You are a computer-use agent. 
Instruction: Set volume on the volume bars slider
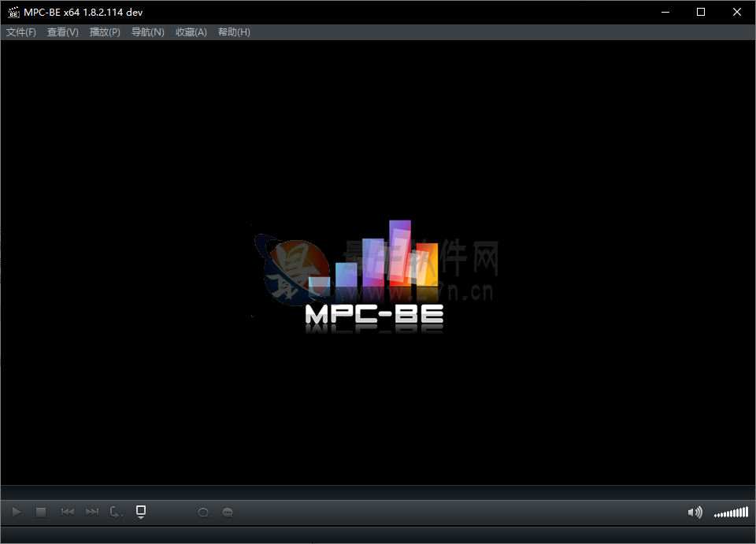pyautogui.click(x=731, y=513)
